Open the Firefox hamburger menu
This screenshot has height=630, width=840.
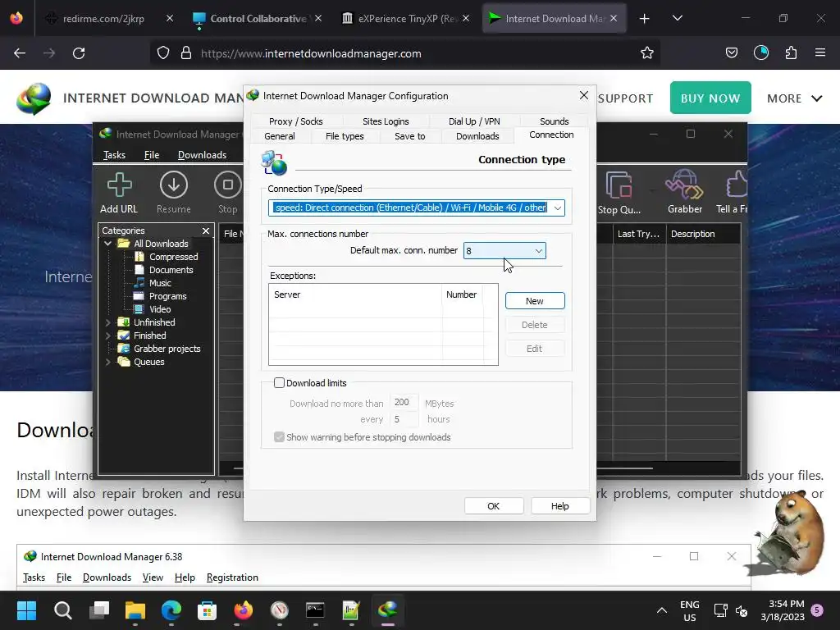tap(820, 53)
